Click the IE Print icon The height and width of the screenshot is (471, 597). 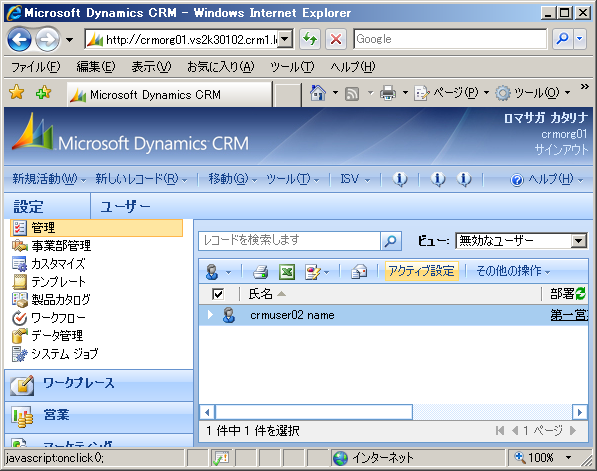(x=388, y=93)
